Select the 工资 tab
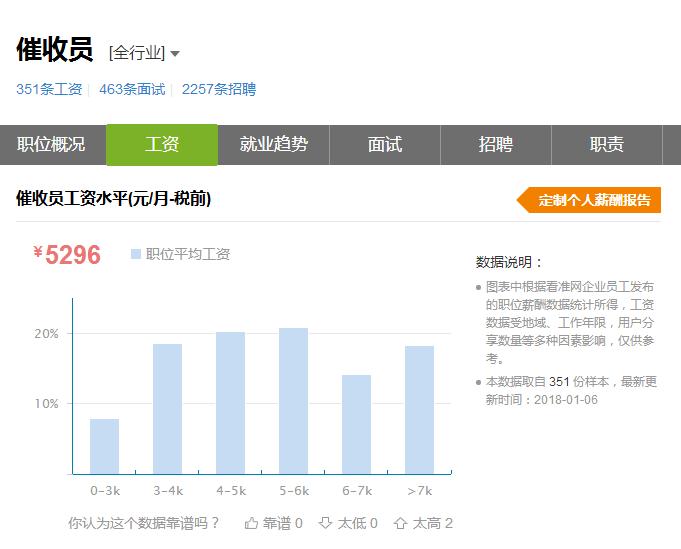The height and width of the screenshot is (549, 681). click(162, 145)
